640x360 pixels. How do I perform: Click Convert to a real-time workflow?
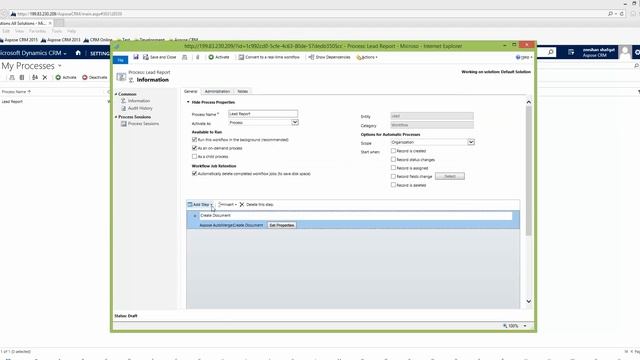point(269,57)
